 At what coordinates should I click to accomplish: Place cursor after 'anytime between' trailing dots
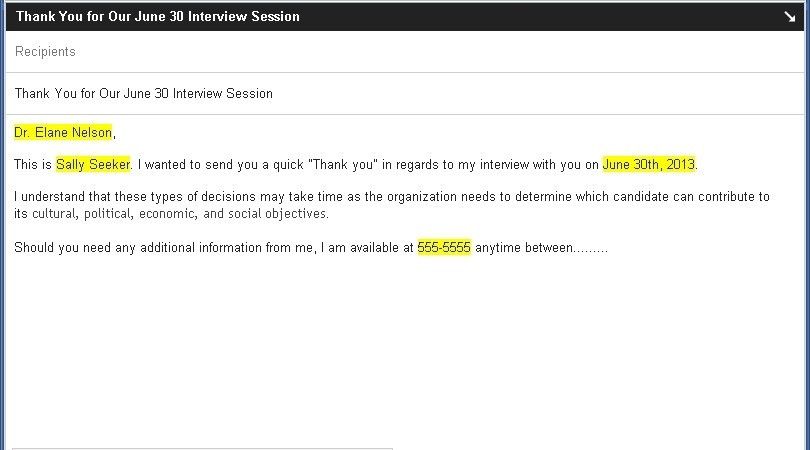tap(609, 248)
